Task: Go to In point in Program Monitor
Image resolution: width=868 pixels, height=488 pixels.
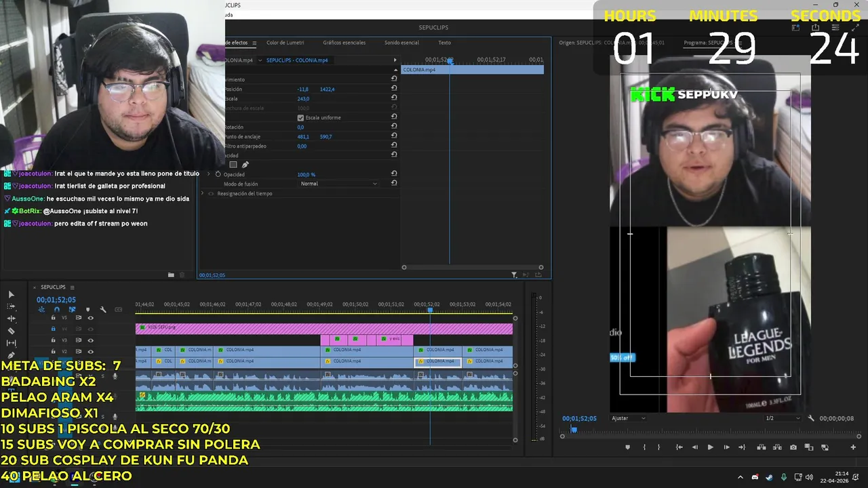Action: [679, 447]
